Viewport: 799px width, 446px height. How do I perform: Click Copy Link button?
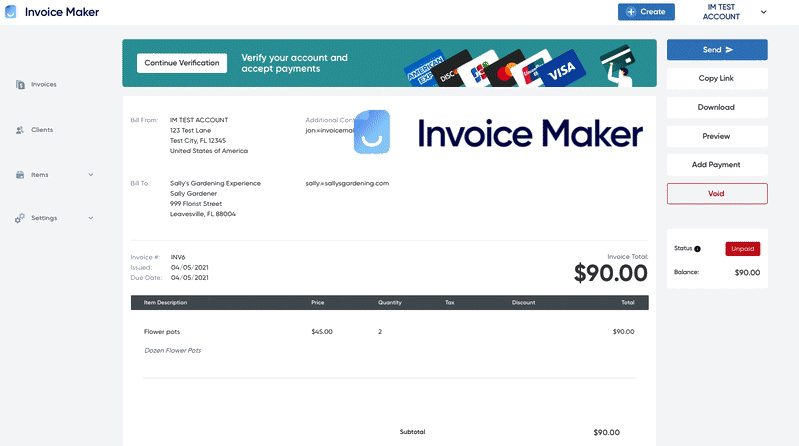click(x=717, y=78)
